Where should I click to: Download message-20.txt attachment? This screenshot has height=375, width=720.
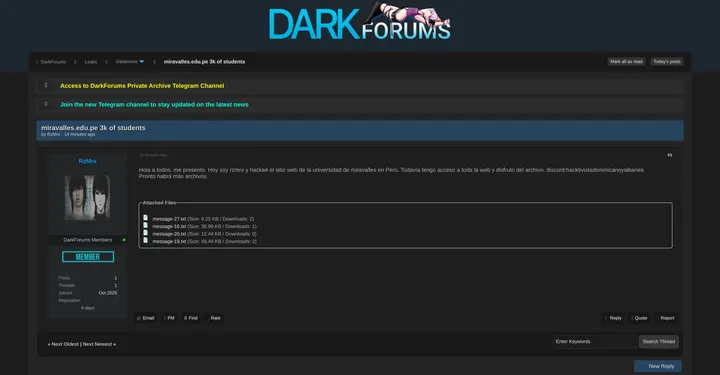[169, 234]
